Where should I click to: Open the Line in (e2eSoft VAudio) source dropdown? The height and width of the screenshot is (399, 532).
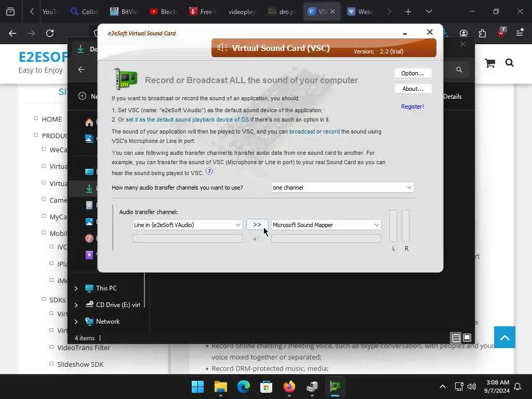click(x=187, y=225)
